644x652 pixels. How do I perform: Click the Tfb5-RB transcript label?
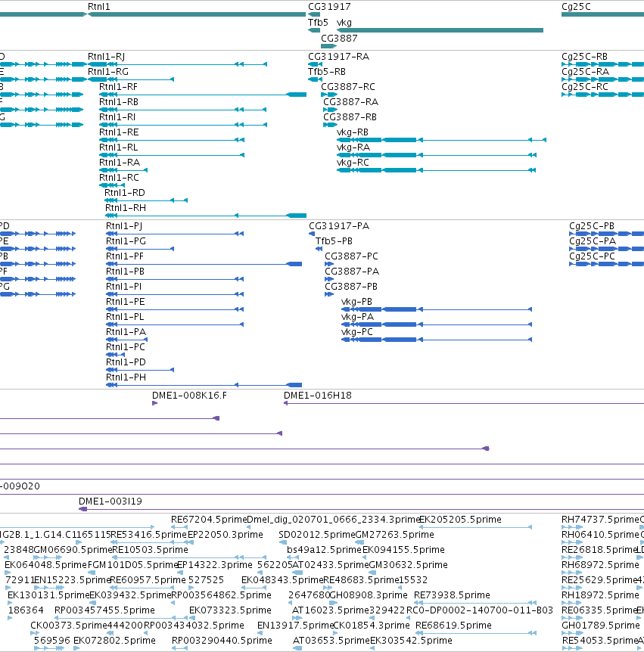(327, 72)
